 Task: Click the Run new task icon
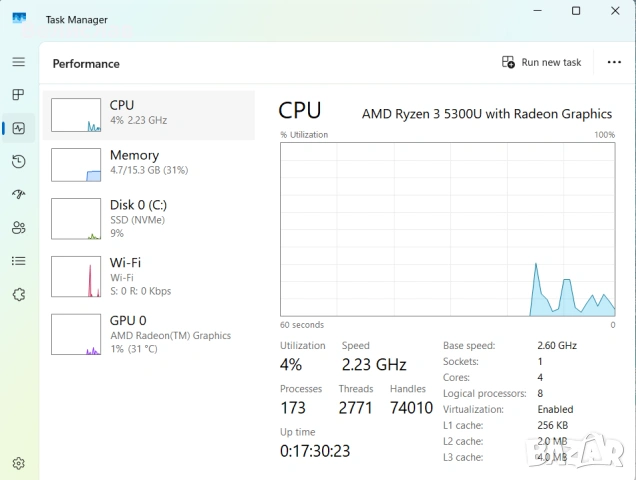coord(508,62)
